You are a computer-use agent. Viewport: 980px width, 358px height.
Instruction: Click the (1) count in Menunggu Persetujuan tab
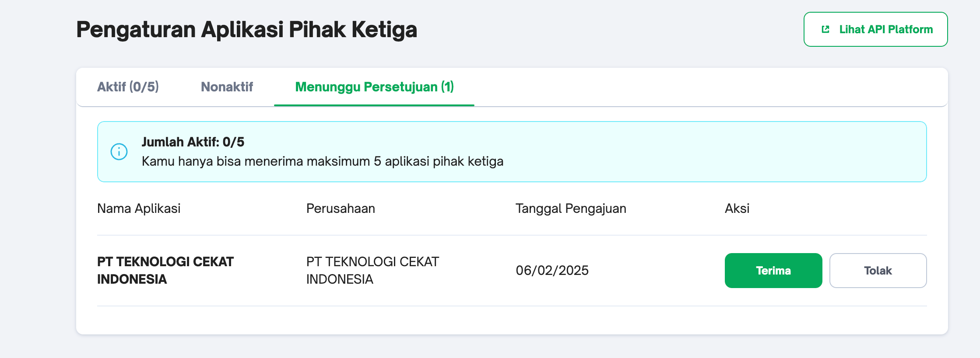(x=447, y=87)
